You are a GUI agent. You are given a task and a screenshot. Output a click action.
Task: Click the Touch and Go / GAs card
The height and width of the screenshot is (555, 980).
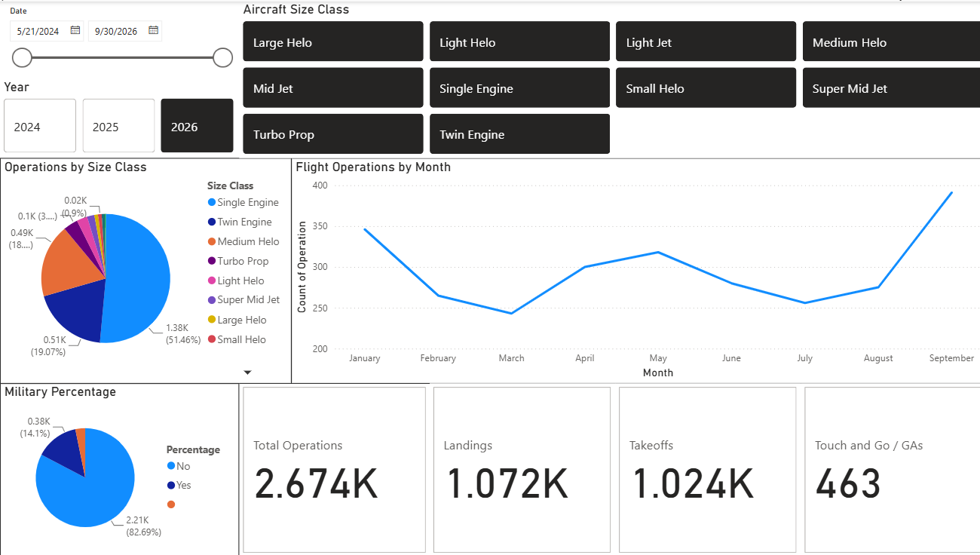893,470
